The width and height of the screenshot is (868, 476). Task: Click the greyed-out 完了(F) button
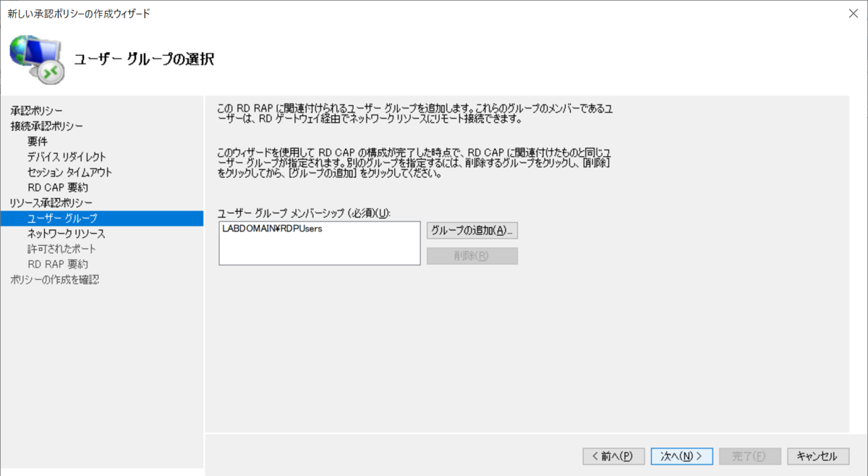[750, 456]
